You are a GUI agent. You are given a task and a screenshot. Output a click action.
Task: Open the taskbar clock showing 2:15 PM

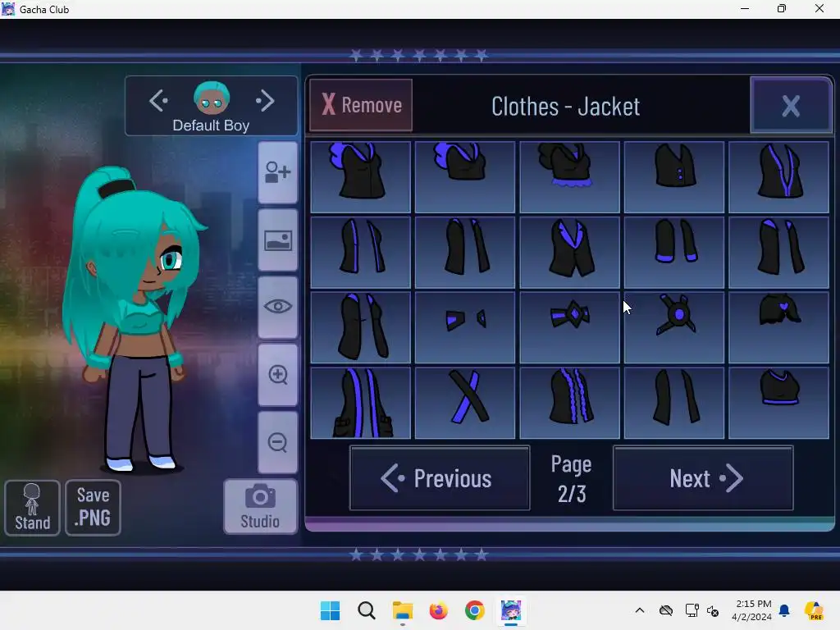click(751, 610)
